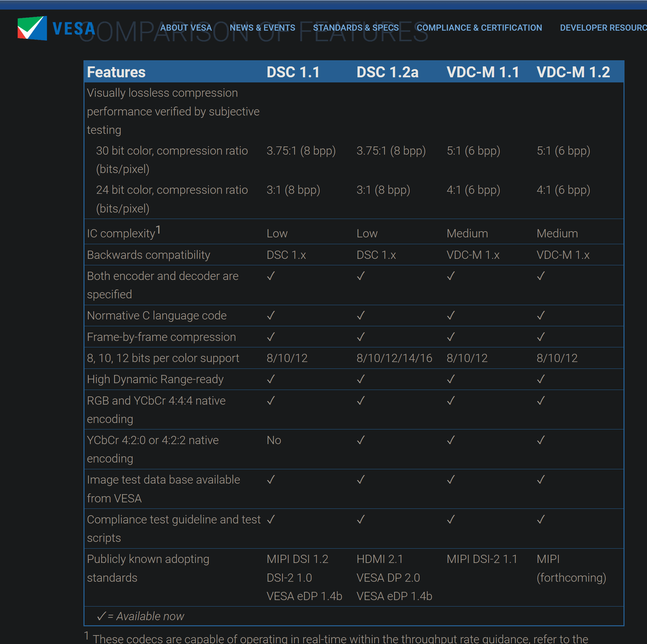The width and height of the screenshot is (647, 644).
Task: Click the 8/10/12/14/16 bits cell
Action: click(x=394, y=358)
